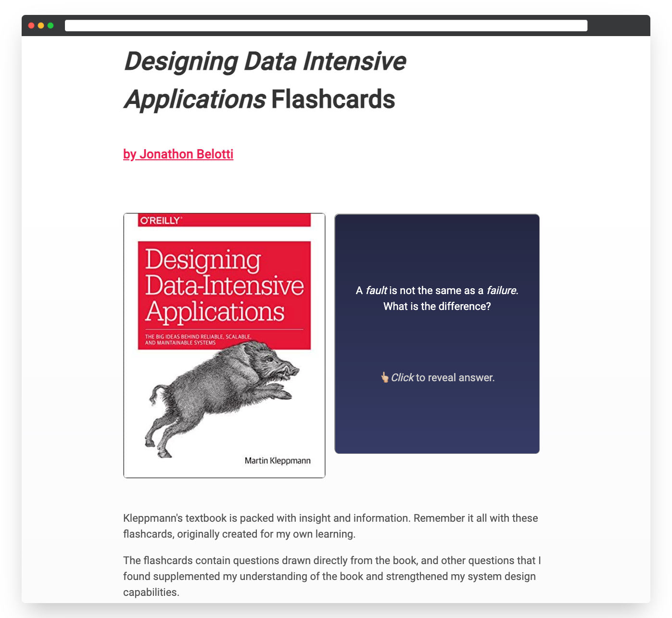Click the O'REILLY logo on book cover
672x618 pixels.
(160, 220)
